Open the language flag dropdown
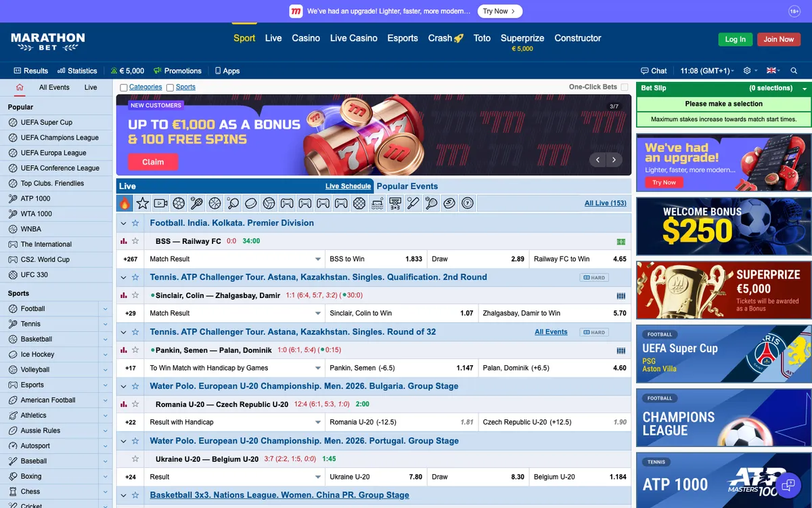812x508 pixels. [773, 70]
